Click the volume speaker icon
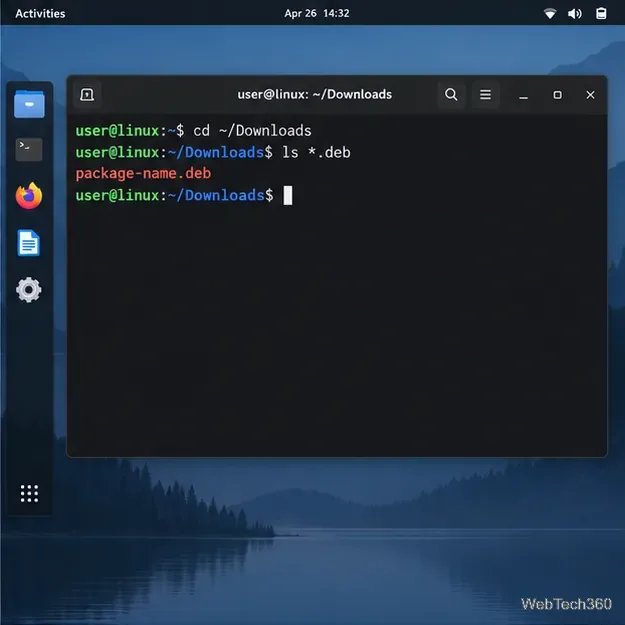The width and height of the screenshot is (625, 625). (574, 14)
